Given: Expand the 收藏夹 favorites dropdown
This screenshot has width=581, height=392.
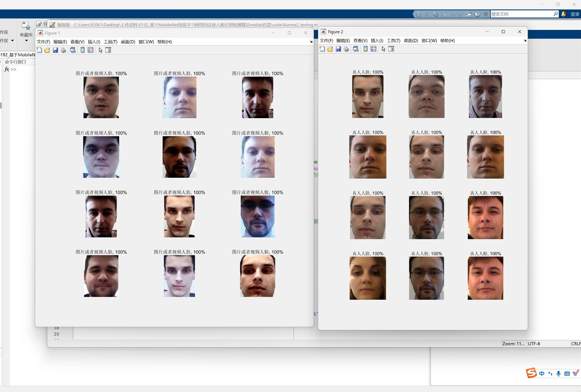Looking at the screenshot, I should click(26, 41).
